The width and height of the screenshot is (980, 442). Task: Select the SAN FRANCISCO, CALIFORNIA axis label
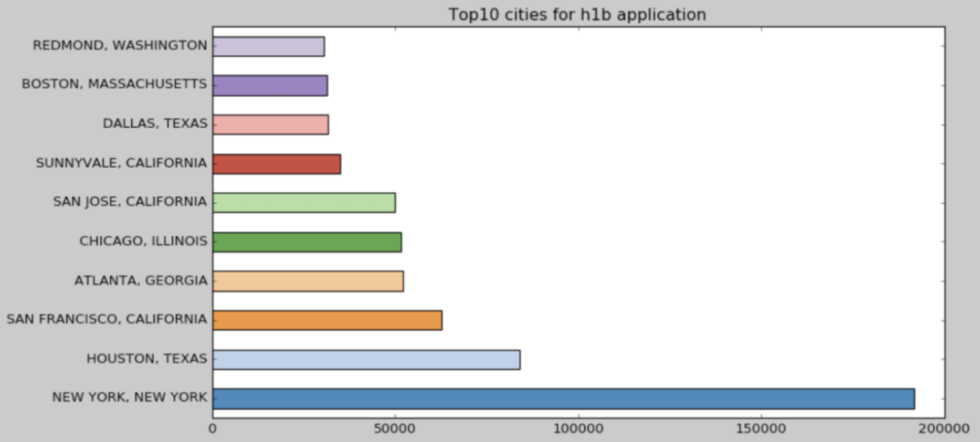click(x=106, y=319)
